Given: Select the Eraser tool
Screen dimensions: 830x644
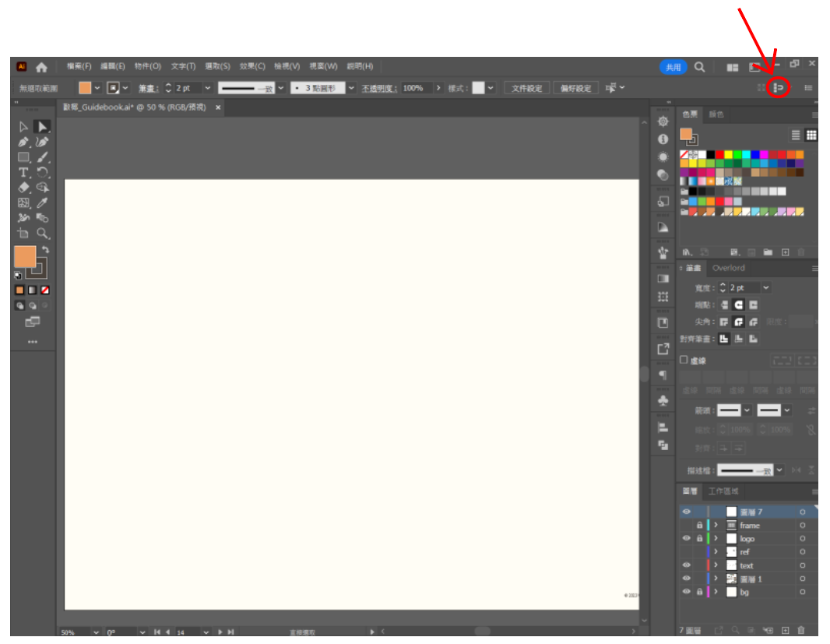Looking at the screenshot, I should (x=23, y=188).
